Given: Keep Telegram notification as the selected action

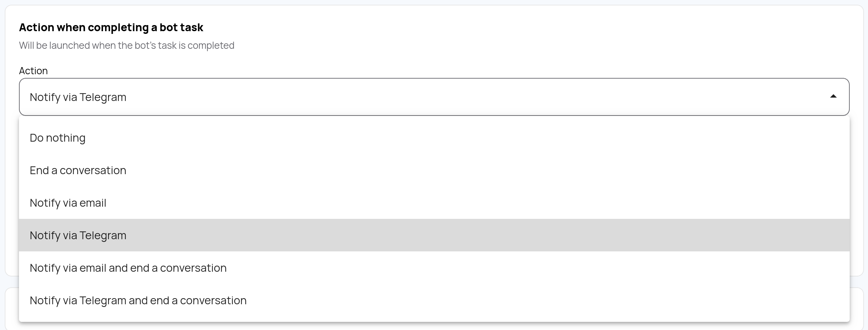Looking at the screenshot, I should [78, 235].
